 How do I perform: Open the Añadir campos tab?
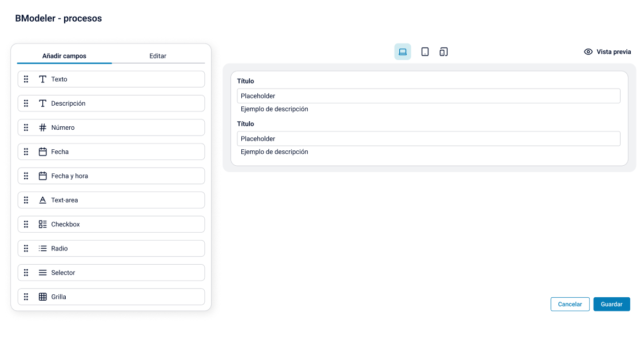point(65,56)
